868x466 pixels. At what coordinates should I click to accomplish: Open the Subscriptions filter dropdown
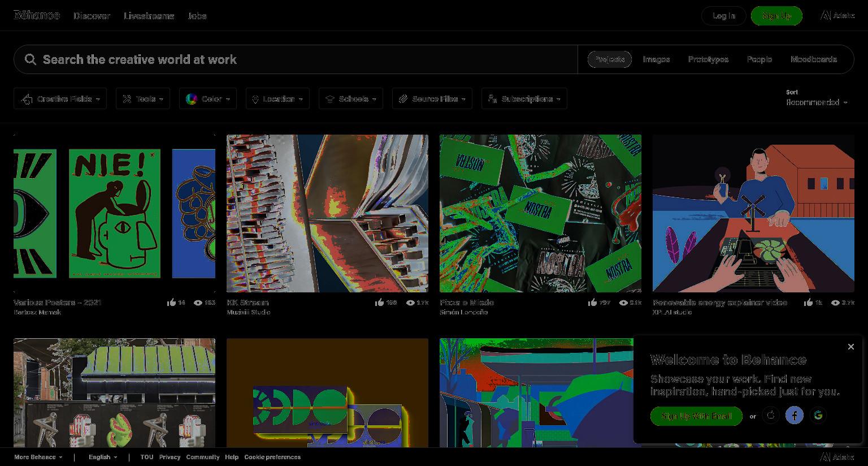[x=524, y=98]
